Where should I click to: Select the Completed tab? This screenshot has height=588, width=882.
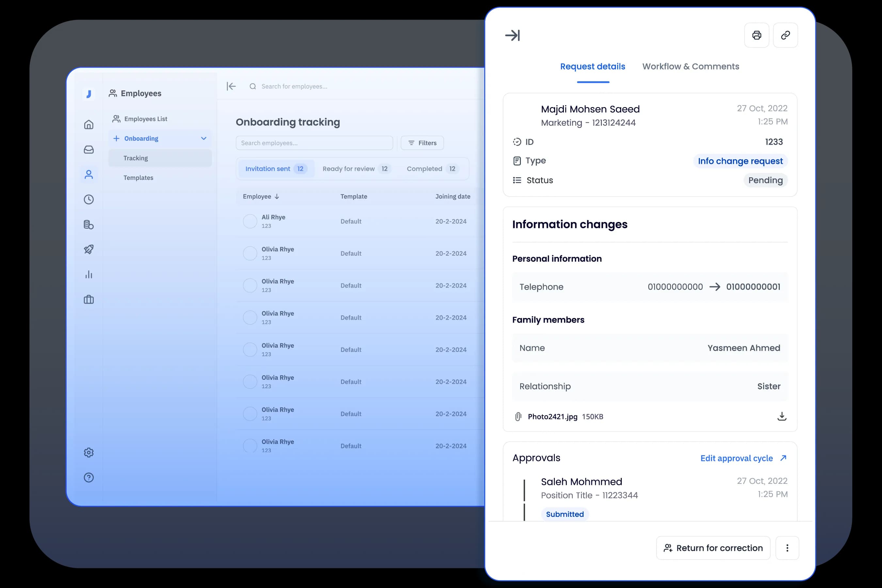432,169
